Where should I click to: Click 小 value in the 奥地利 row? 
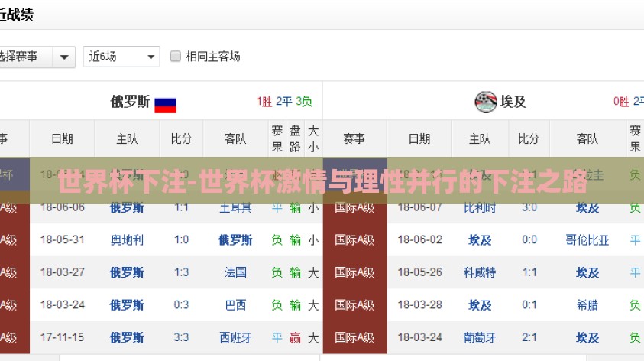pyautogui.click(x=313, y=239)
